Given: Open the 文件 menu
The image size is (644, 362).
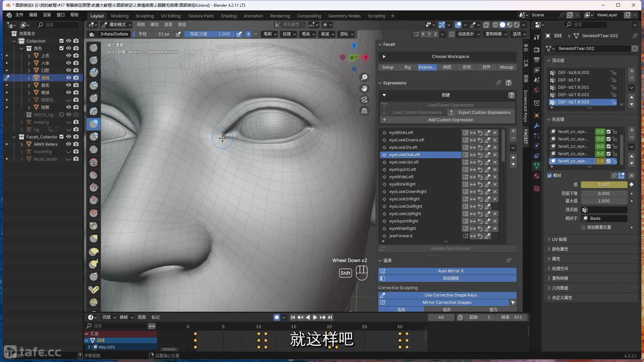Looking at the screenshot, I should click(19, 15).
